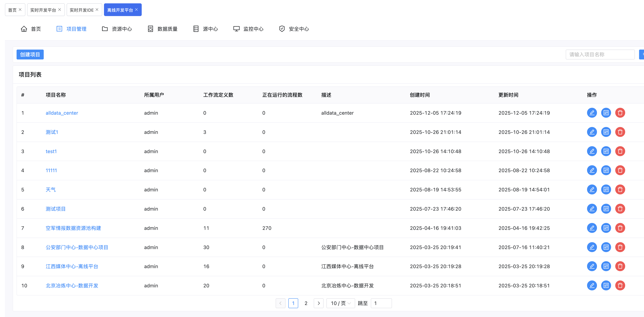Go to next page arrow
Image resolution: width=644 pixels, height=317 pixels.
[x=318, y=303]
